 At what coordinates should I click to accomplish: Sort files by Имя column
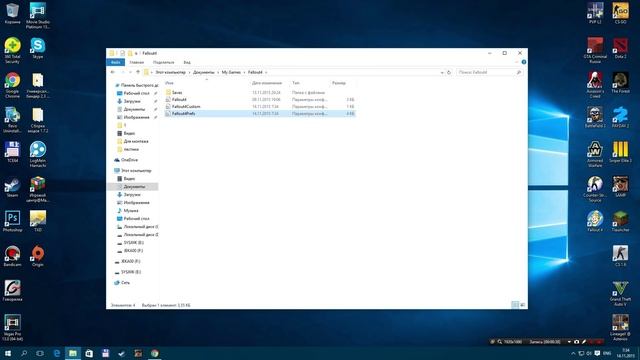coord(169,83)
